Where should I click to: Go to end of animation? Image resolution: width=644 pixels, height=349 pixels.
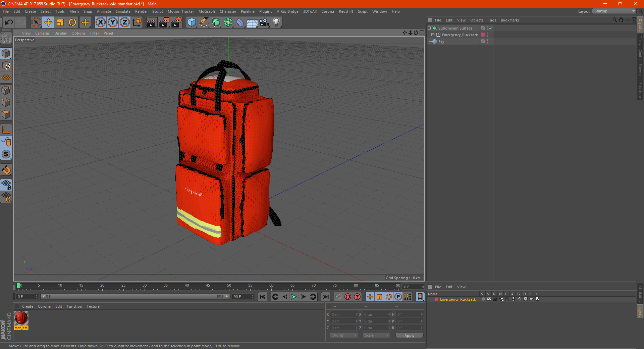pyautogui.click(x=325, y=297)
